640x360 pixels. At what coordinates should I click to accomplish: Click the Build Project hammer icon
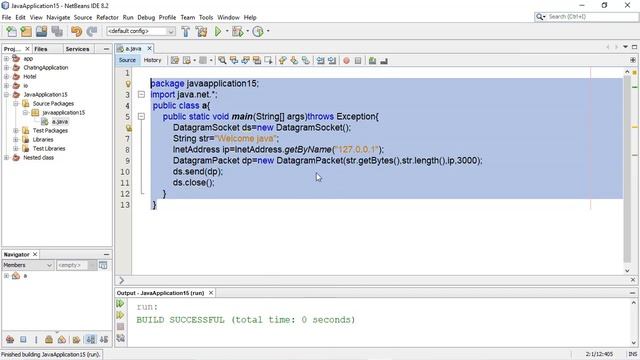point(186,31)
